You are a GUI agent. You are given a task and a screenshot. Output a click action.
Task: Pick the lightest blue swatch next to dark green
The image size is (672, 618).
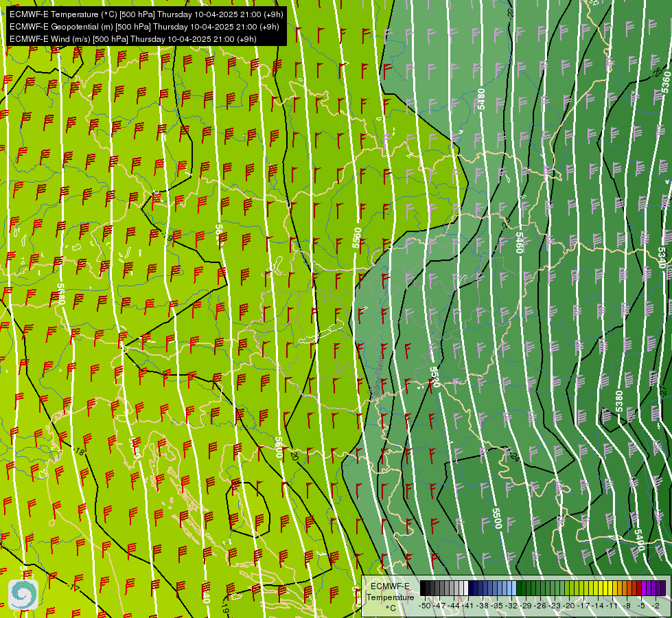[514, 588]
